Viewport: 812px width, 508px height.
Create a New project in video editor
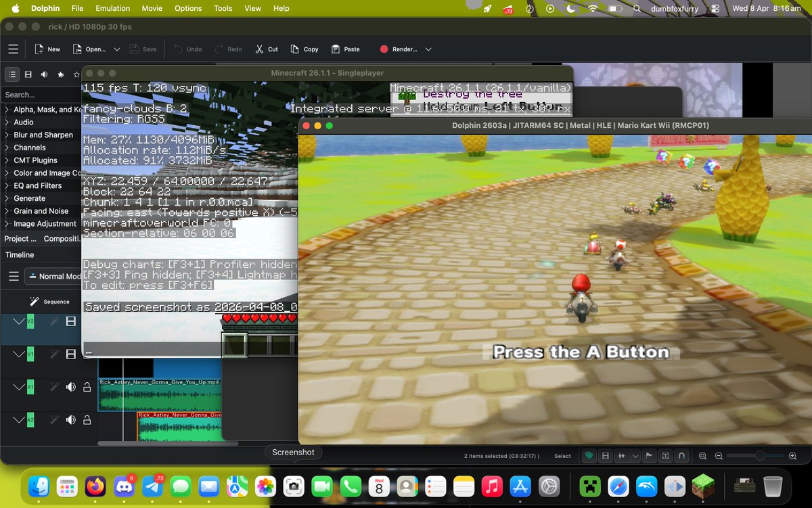tap(47, 49)
